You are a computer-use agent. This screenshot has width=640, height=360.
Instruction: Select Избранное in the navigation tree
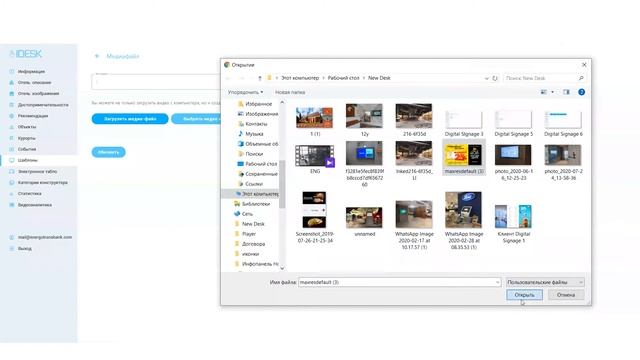(258, 104)
